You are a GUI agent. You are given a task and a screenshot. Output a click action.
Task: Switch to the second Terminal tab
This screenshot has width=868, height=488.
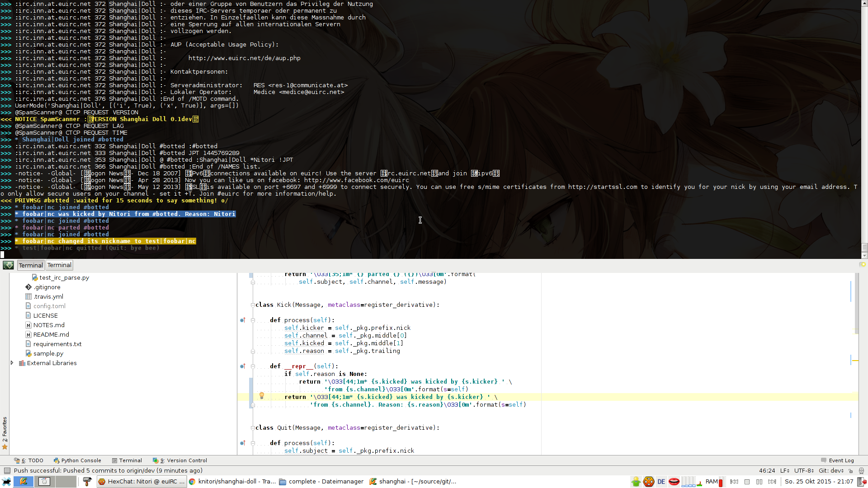pos(59,265)
